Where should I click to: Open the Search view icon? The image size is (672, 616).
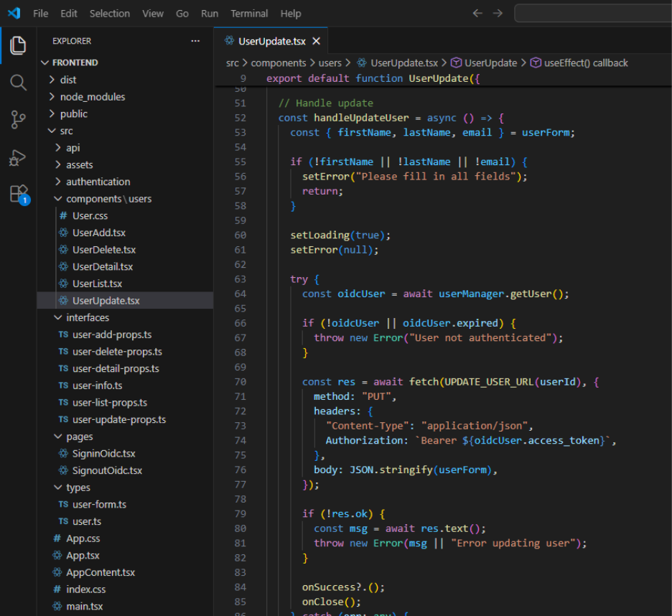[x=19, y=83]
